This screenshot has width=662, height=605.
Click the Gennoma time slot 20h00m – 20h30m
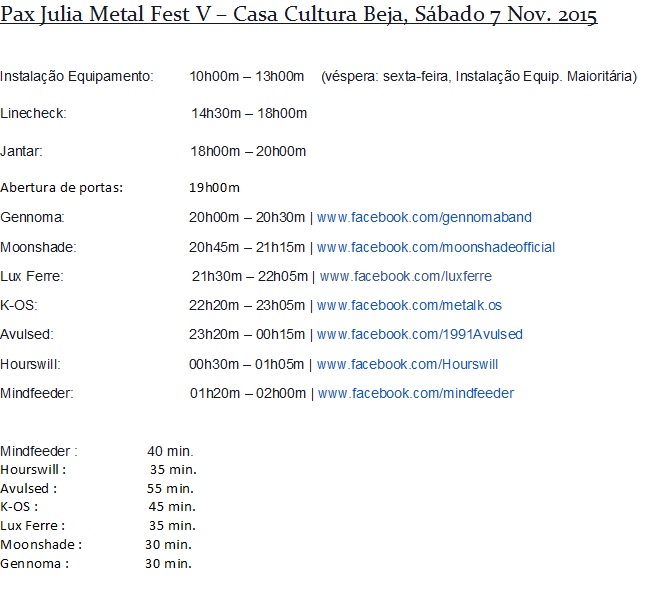pos(247,217)
